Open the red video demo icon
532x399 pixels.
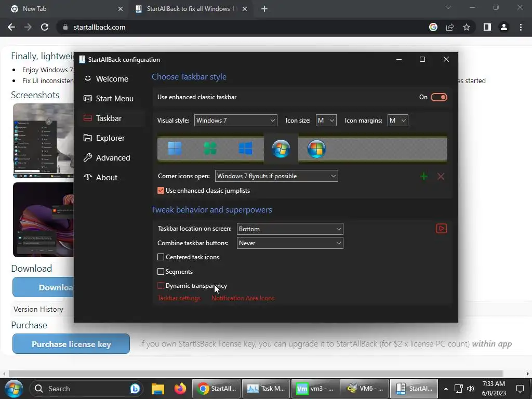pos(441,229)
